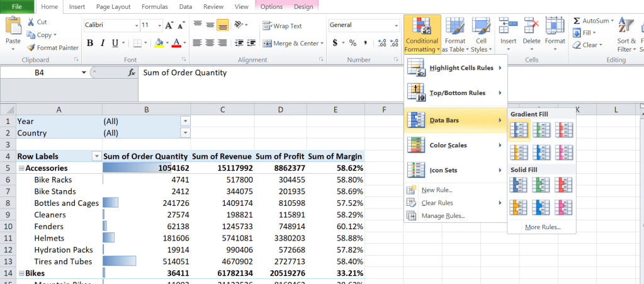Collapse the Accessories group
Image resolution: width=644 pixels, height=284 pixels.
[21, 168]
